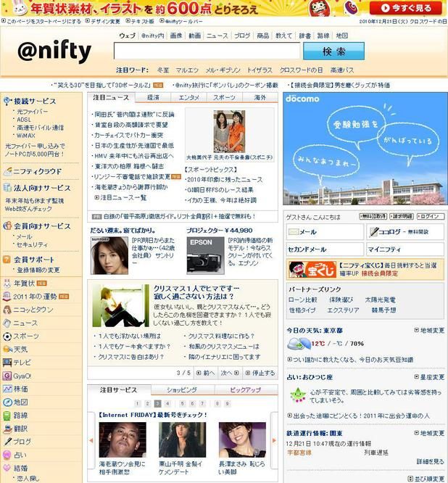
Task: Go to previous slide with 前へ
Action: [206, 373]
